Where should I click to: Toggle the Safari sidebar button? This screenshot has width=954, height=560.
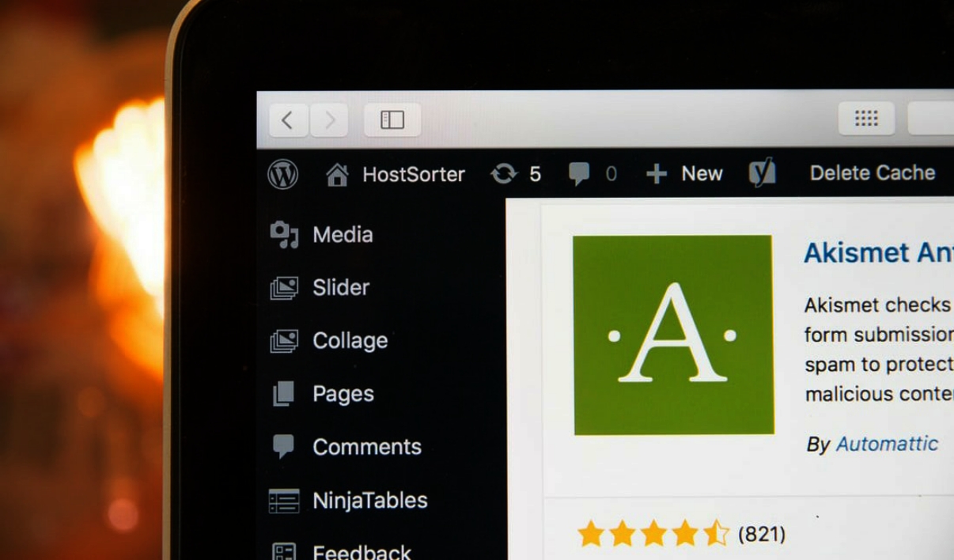392,120
